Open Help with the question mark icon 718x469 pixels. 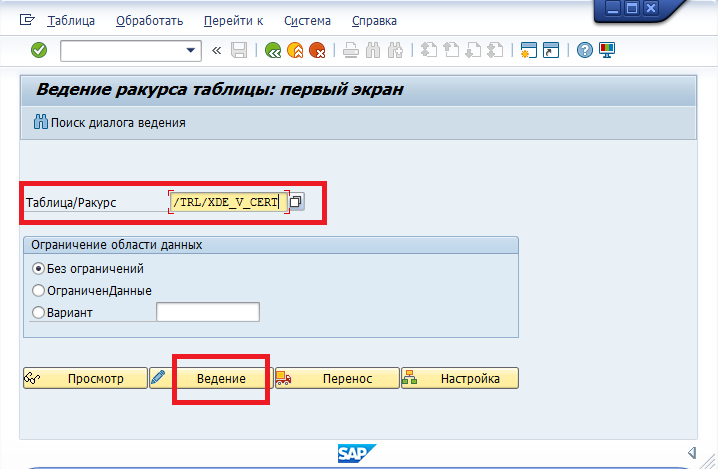click(585, 50)
